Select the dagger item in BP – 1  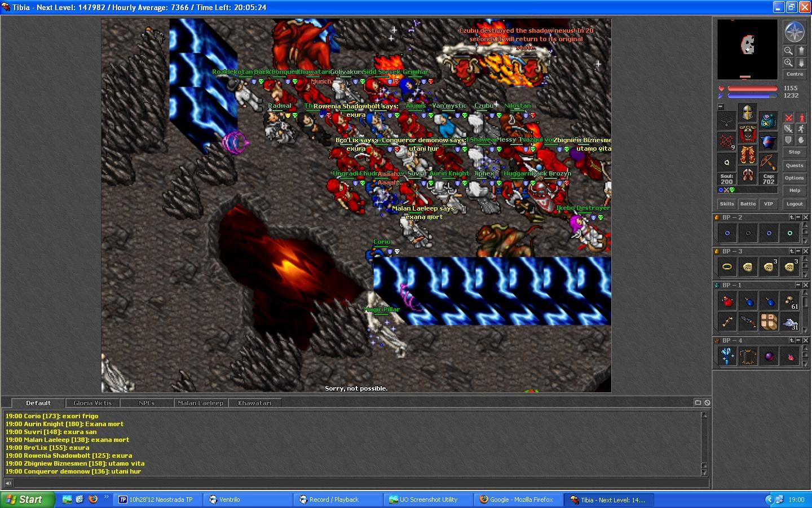click(x=748, y=322)
